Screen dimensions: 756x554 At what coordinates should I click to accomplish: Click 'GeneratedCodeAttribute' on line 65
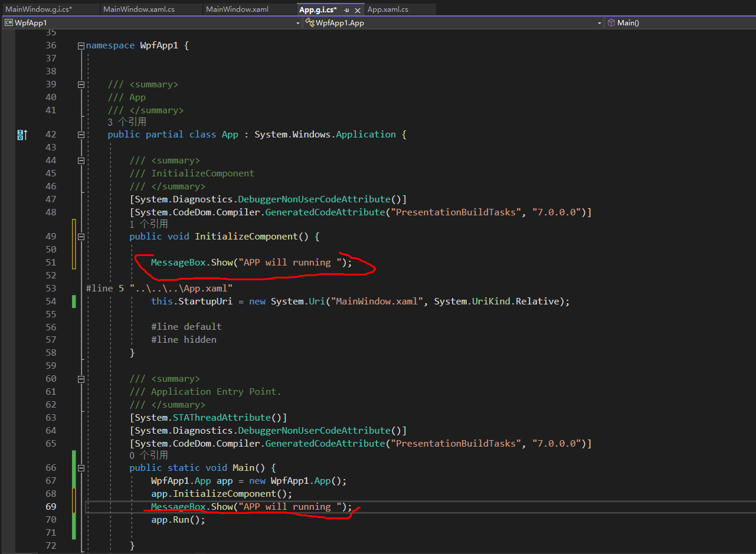(x=325, y=444)
